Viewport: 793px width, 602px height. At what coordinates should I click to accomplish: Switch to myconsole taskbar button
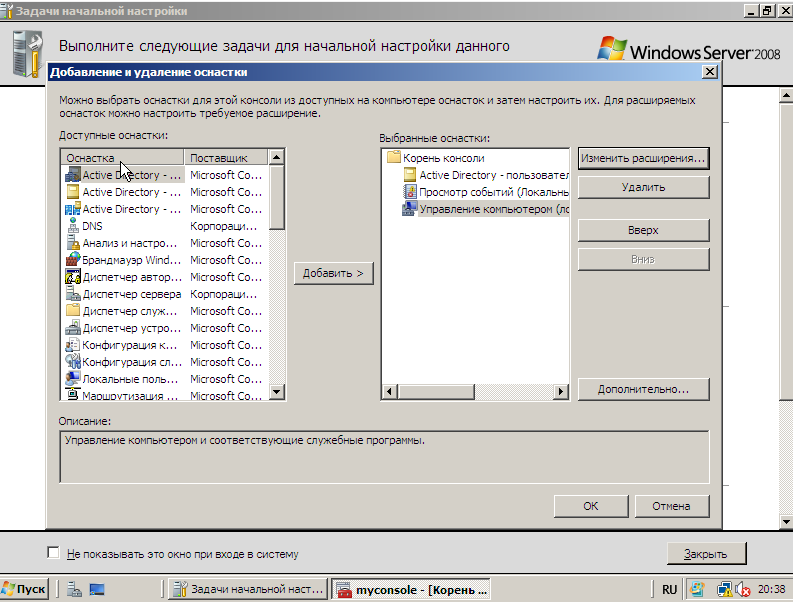tap(411, 589)
